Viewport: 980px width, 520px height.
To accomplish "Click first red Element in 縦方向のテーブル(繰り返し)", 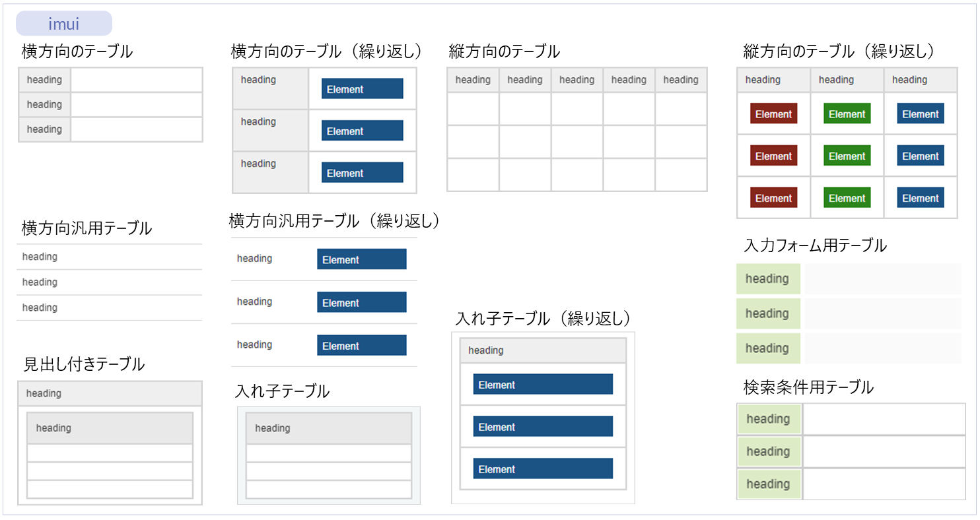I will click(773, 114).
